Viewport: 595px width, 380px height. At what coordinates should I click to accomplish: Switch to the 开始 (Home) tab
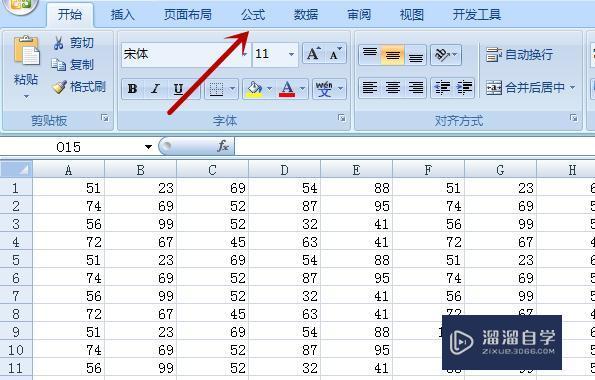coord(70,15)
